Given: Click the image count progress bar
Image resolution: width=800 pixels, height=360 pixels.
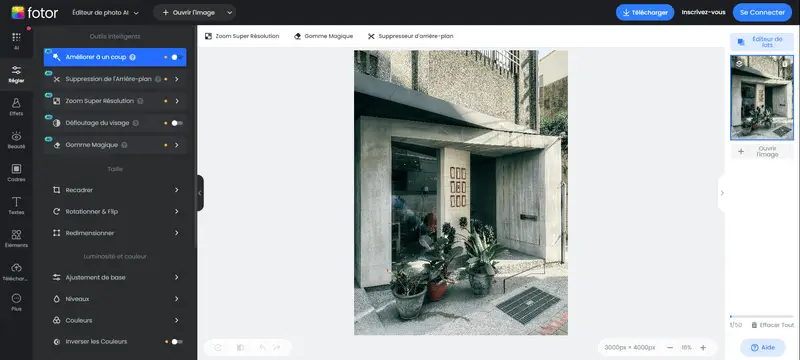Looking at the screenshot, I should [x=762, y=317].
